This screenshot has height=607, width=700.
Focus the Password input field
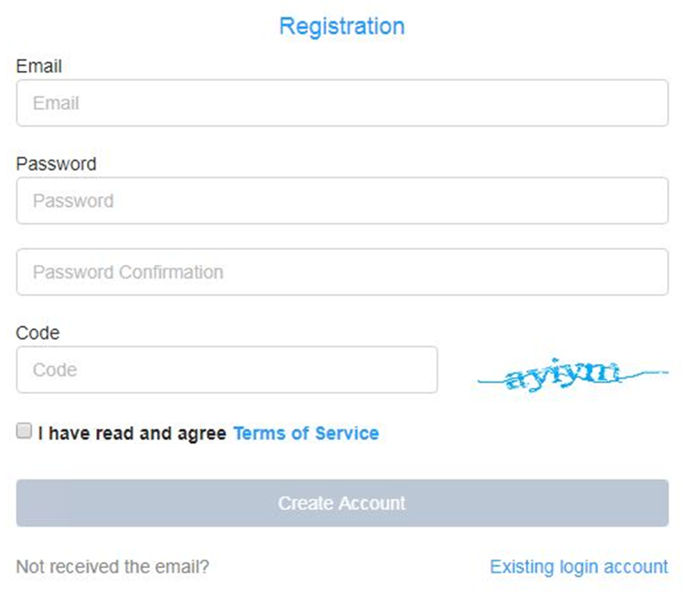click(x=343, y=200)
